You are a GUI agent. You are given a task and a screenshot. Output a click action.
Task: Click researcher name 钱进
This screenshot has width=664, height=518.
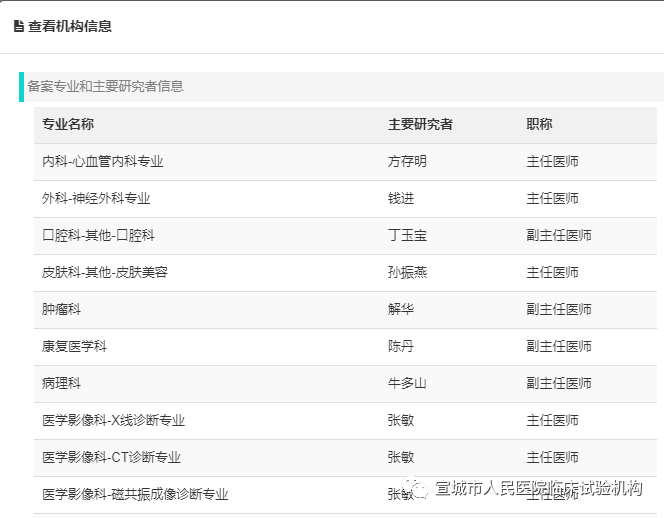click(x=401, y=198)
